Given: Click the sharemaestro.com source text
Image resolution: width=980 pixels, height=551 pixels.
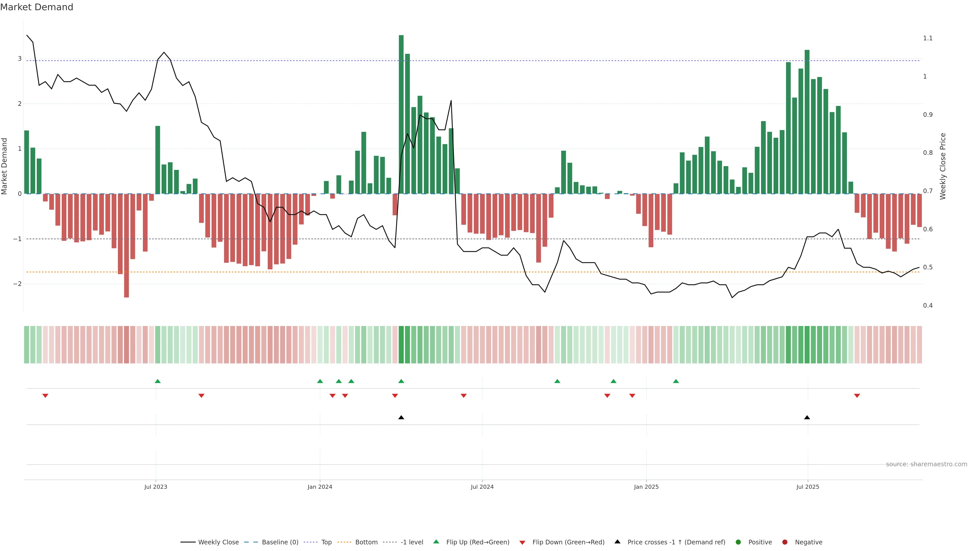Looking at the screenshot, I should 926,464.
